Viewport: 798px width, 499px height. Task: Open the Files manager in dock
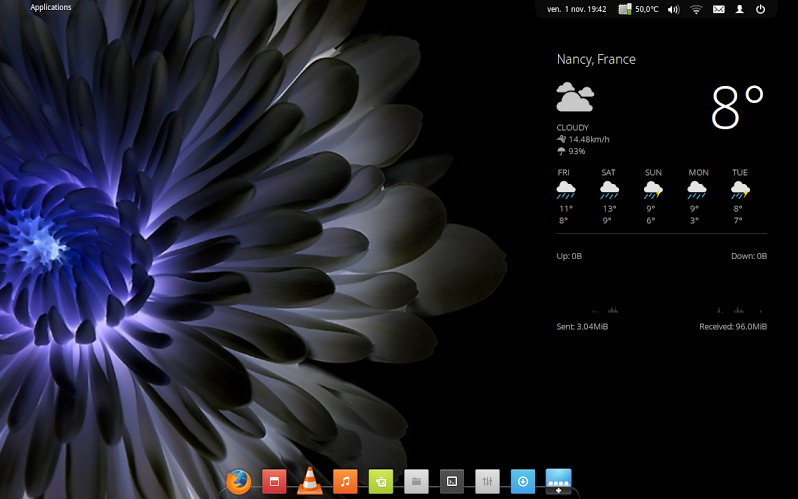point(416,481)
